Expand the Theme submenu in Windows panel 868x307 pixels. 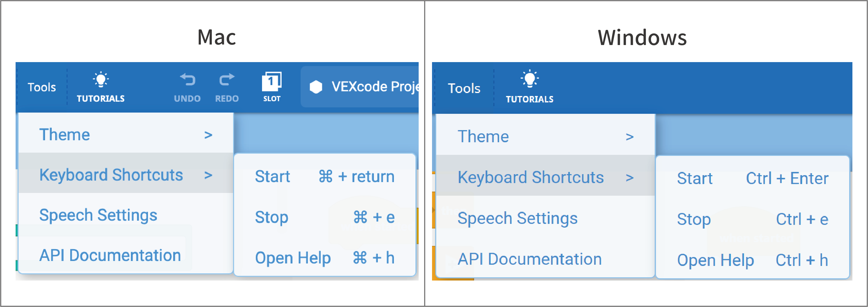545,137
